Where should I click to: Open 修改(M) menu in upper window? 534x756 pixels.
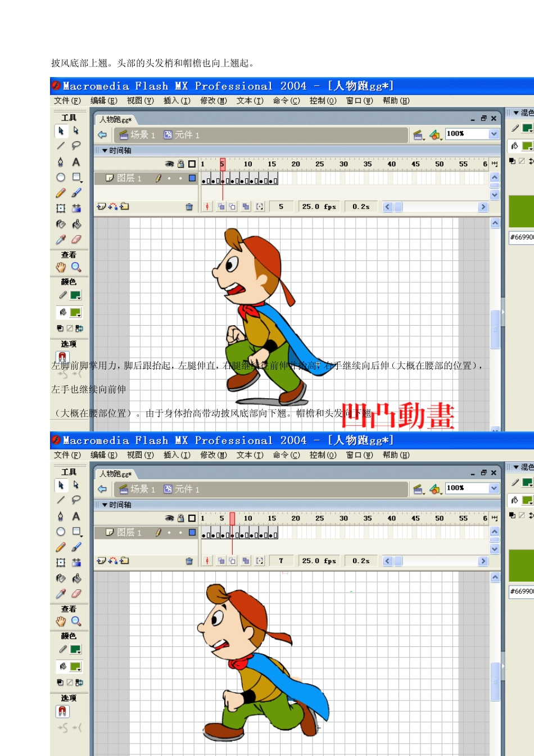click(214, 101)
